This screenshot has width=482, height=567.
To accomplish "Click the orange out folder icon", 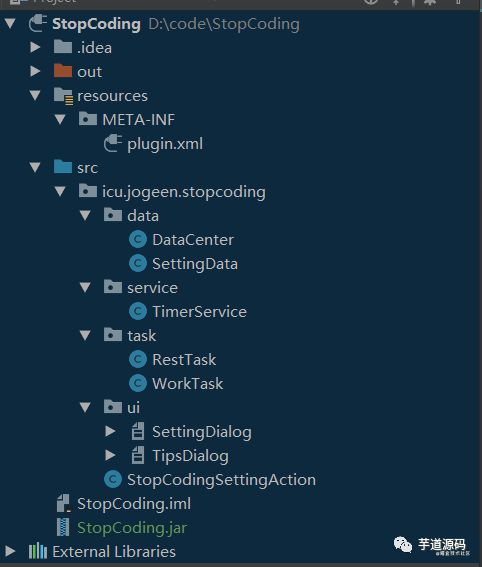I will click(x=63, y=71).
